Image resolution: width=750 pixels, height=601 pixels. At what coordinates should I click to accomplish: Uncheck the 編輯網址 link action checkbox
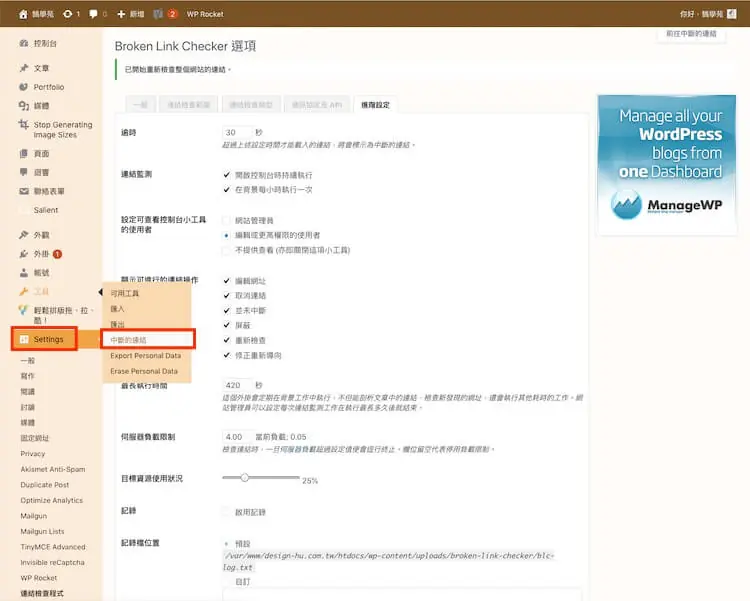click(x=227, y=281)
